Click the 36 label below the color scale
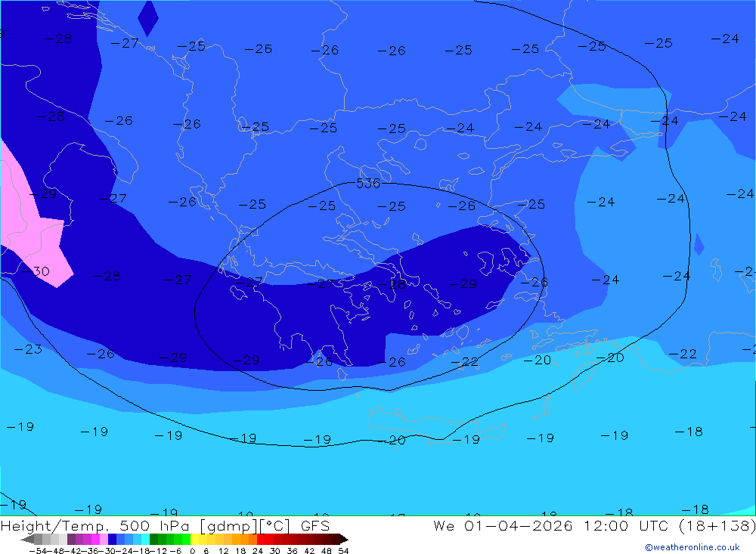The height and width of the screenshot is (554, 756). 292,551
